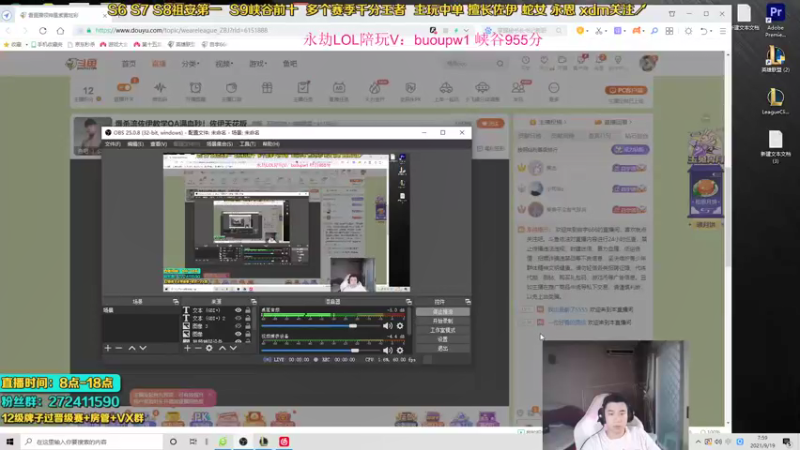The image size is (800, 450).
Task: Move source down in OBS Sources panel
Action: coord(233,348)
